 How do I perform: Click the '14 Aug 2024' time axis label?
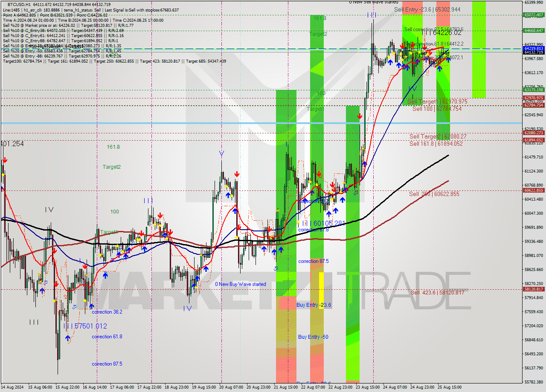click(13, 387)
